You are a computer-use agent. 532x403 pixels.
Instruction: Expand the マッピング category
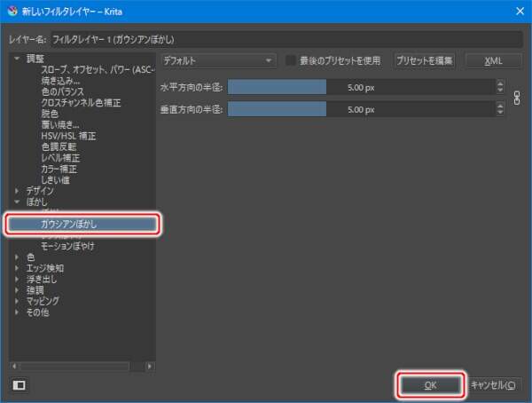click(17, 301)
